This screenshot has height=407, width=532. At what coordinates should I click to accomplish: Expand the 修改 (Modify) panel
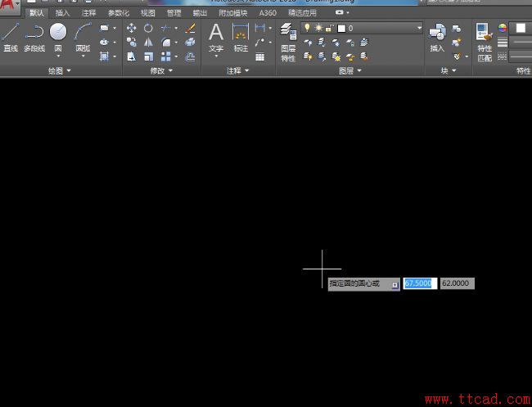pyautogui.click(x=161, y=70)
